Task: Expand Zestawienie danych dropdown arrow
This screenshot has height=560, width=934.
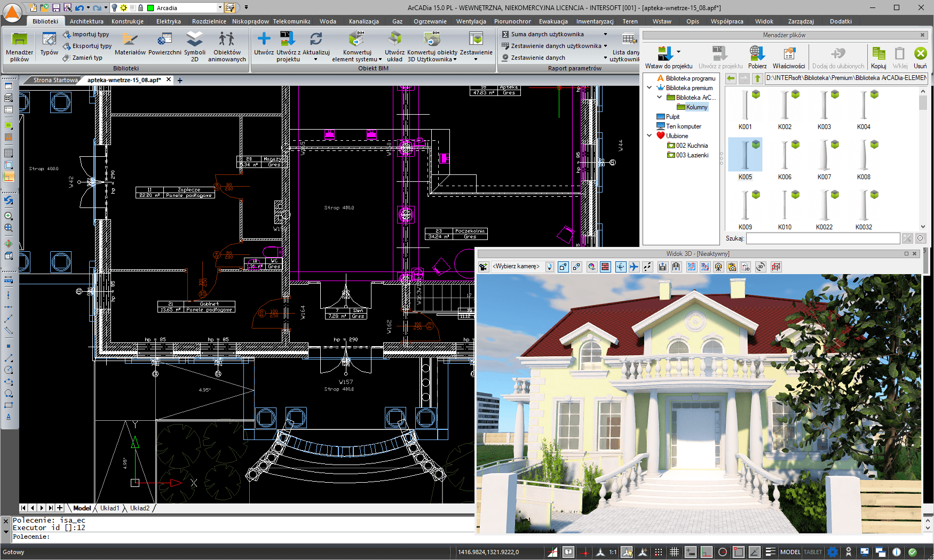Action: coord(605,58)
